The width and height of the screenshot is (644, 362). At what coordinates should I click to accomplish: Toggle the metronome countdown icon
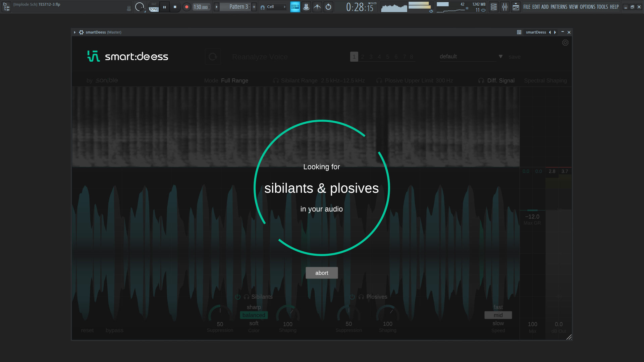tap(306, 7)
